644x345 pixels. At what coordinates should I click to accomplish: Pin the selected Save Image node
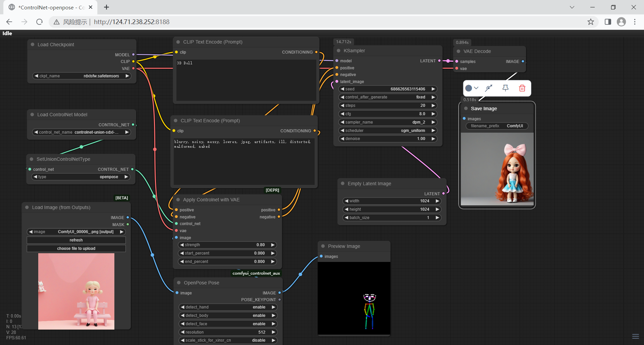coord(505,88)
